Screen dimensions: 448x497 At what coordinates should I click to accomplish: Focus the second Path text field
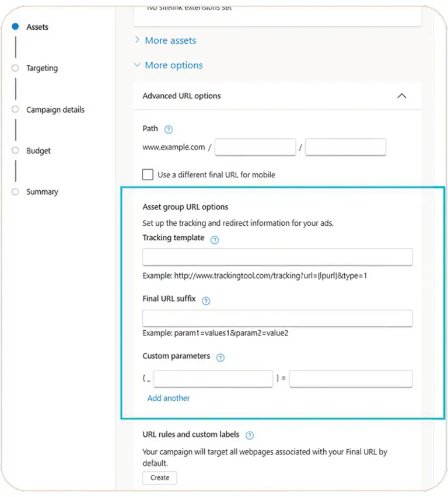[x=345, y=147]
